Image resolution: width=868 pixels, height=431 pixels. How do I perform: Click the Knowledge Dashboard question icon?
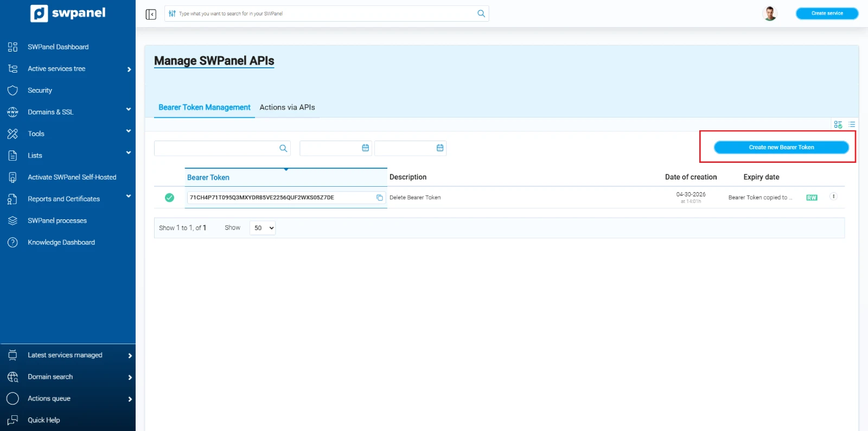click(12, 243)
